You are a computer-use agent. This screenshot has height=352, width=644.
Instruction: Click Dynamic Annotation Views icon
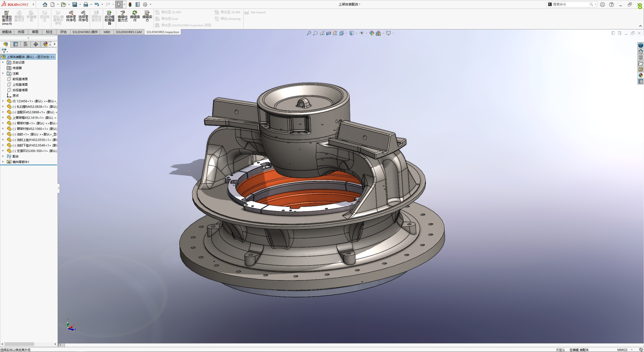[335, 33]
